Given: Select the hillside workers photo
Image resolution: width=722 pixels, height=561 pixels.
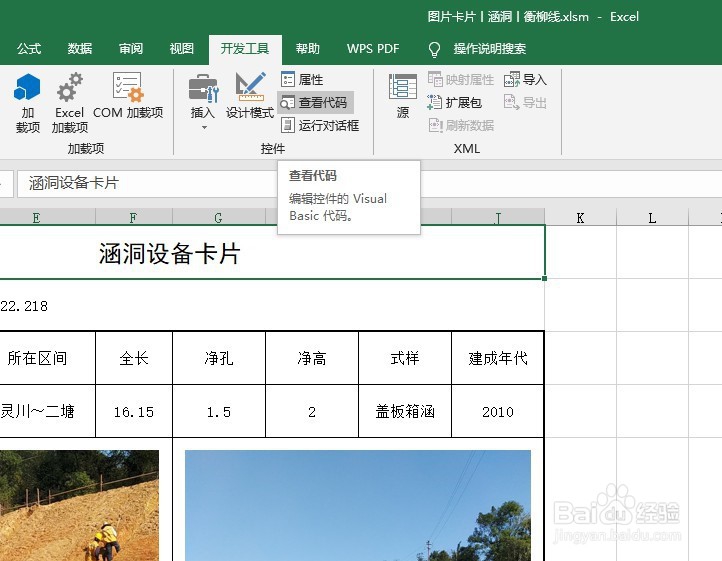Looking at the screenshot, I should point(79,506).
